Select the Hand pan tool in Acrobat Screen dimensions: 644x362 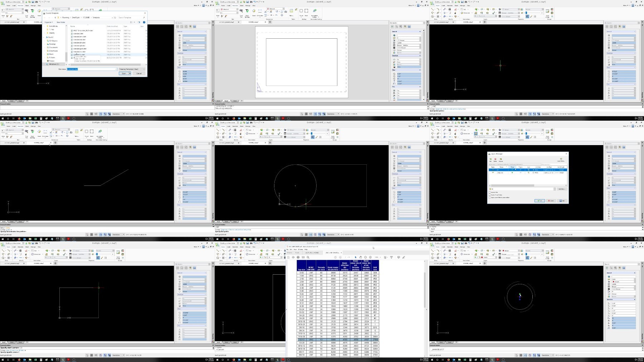(x=361, y=257)
